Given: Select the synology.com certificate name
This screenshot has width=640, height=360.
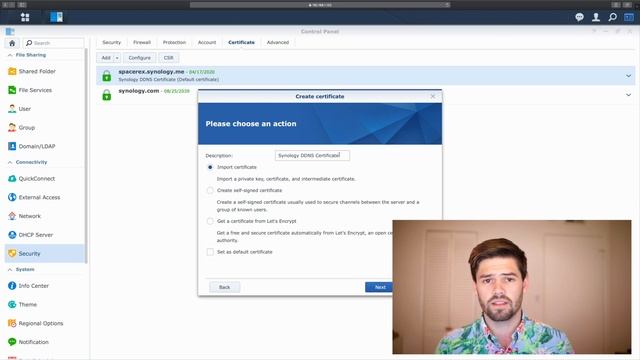Looking at the screenshot, I should click(139, 91).
